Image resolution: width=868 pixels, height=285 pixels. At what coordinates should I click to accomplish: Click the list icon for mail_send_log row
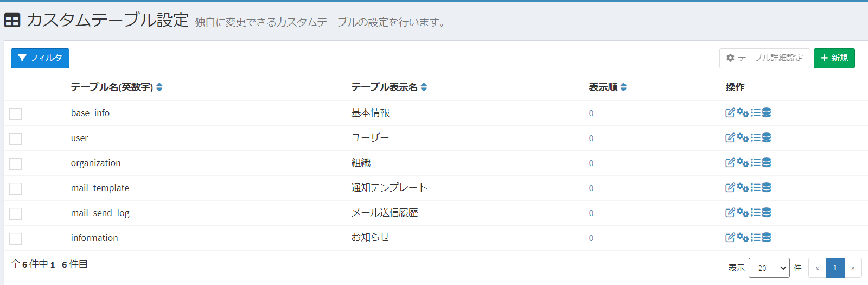click(755, 213)
